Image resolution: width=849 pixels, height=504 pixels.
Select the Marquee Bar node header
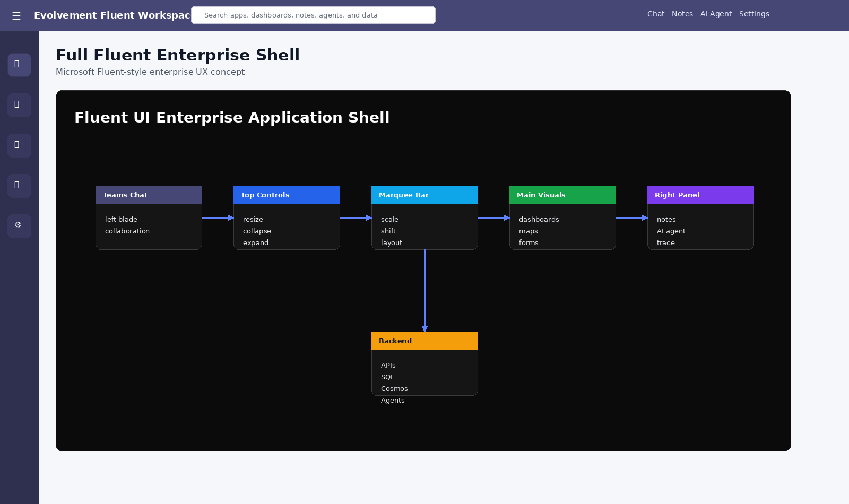pos(424,195)
